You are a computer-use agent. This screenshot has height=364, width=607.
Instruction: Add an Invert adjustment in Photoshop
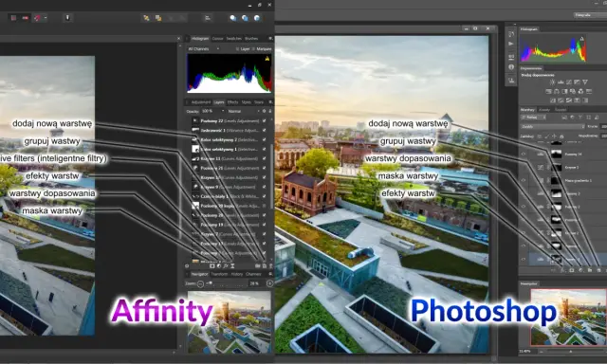tap(553, 100)
